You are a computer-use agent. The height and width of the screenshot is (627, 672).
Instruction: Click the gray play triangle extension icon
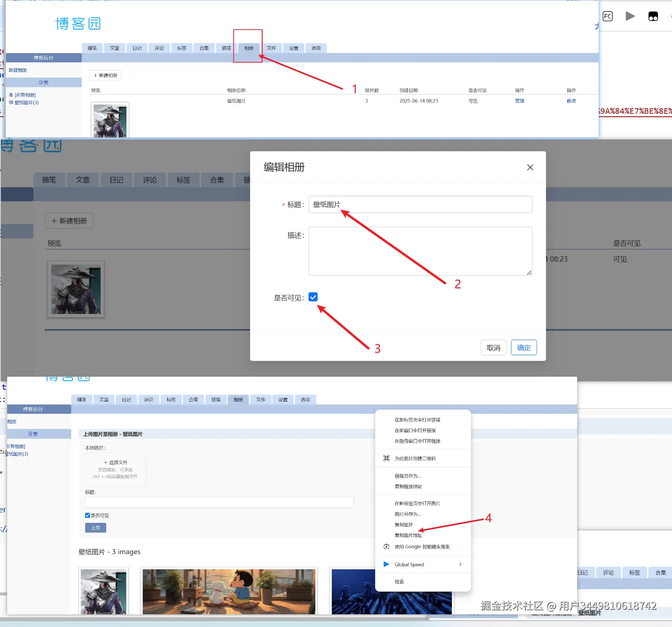(x=630, y=16)
